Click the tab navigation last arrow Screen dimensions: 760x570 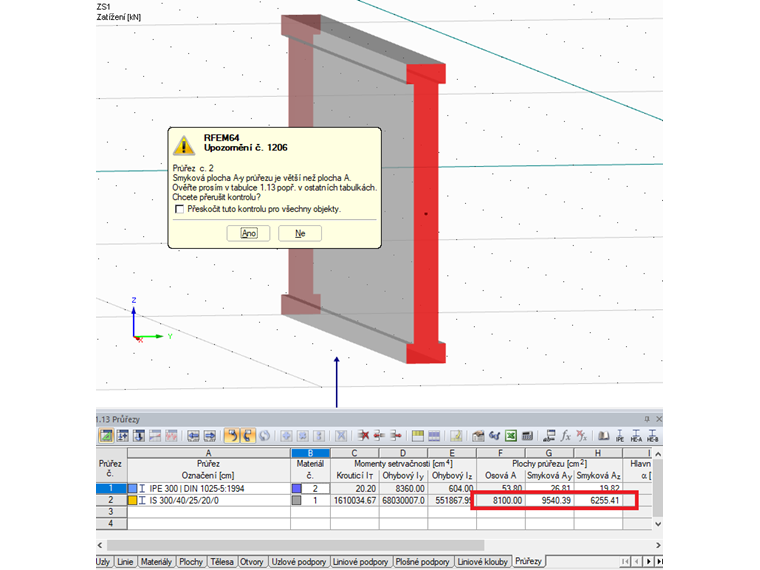coord(659,561)
